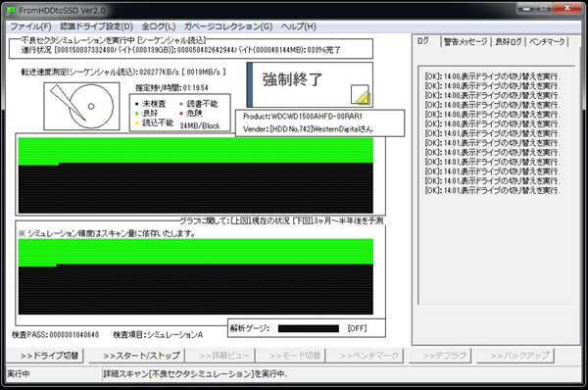
Task: Click the black 未検査 legend marker
Action: [x=137, y=104]
